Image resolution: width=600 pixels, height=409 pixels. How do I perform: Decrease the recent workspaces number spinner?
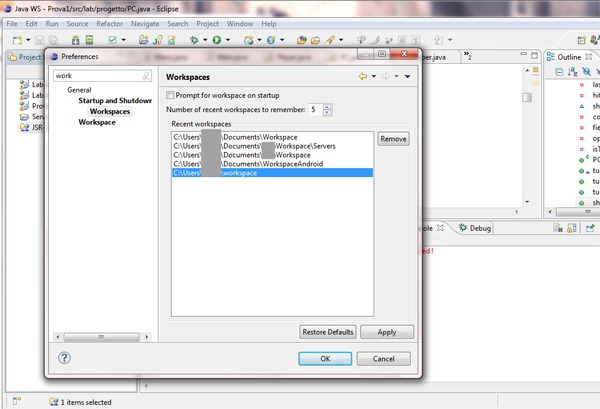pos(327,112)
